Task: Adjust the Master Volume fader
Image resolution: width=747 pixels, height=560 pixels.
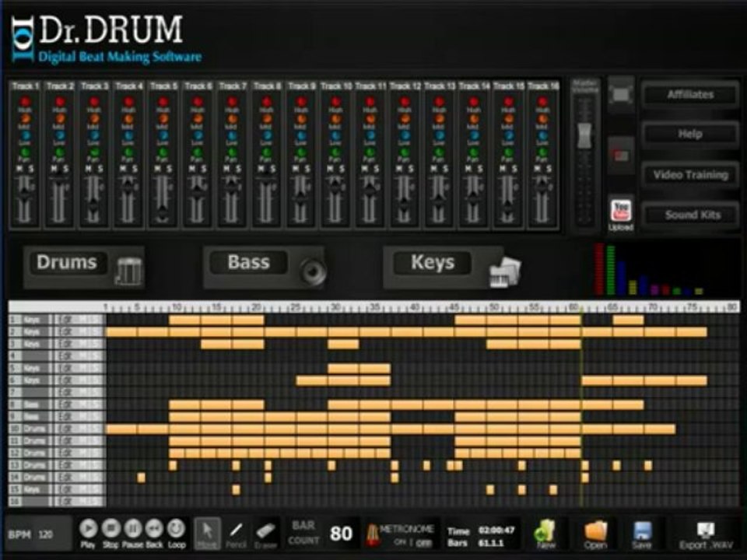Action: pyautogui.click(x=584, y=135)
